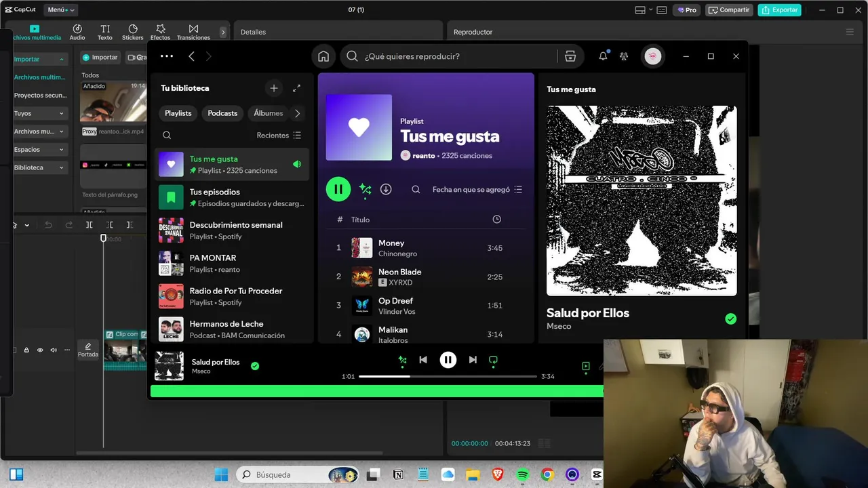The height and width of the screenshot is (488, 868).
Task: Open Now Playing view icon in player bar
Action: (586, 366)
